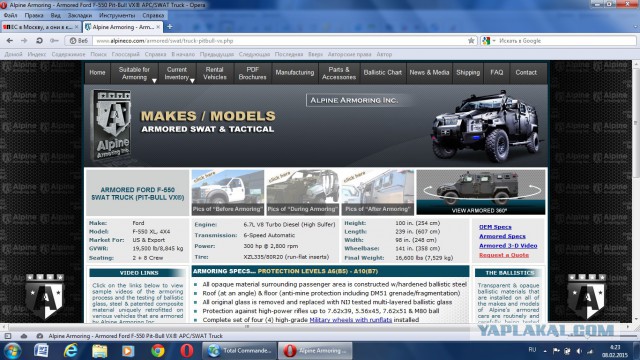Open the Ballistic Chart page
640x360 pixels.
(382, 73)
